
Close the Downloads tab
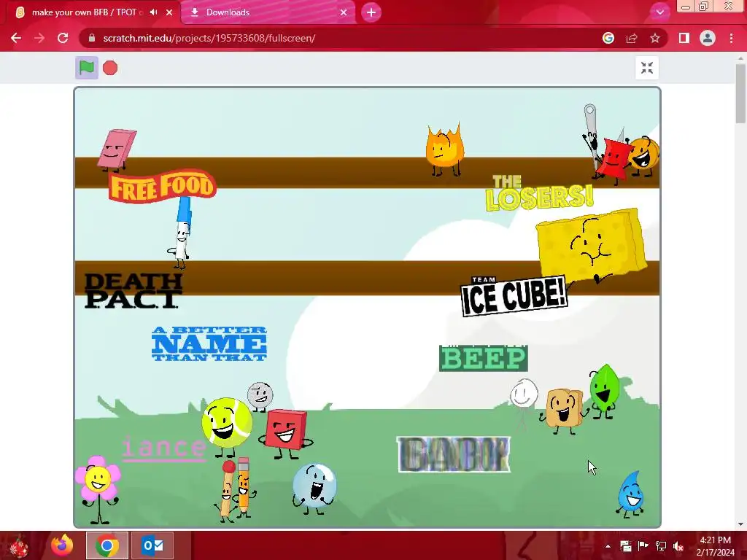[344, 12]
